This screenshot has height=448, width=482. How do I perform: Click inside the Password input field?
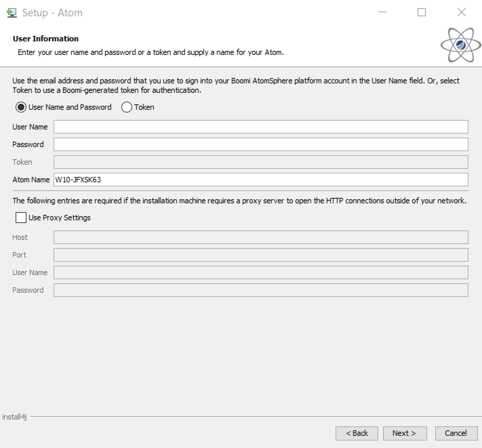[x=261, y=144]
